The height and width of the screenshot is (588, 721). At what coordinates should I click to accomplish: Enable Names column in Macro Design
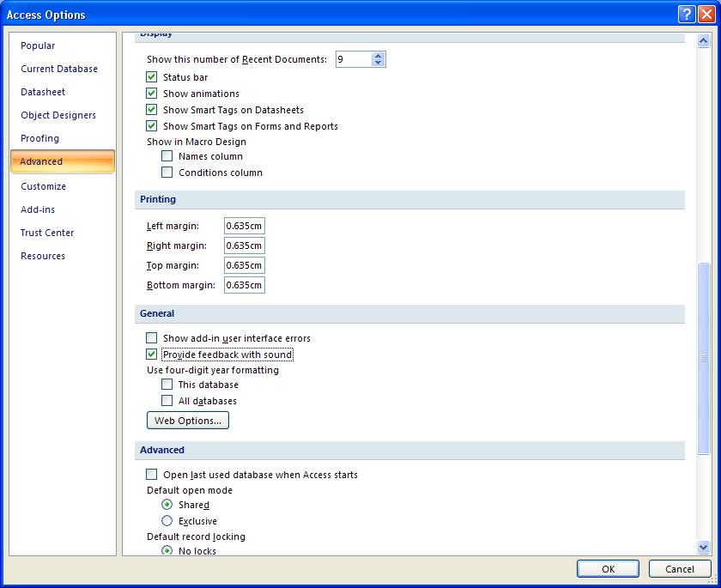click(x=167, y=156)
